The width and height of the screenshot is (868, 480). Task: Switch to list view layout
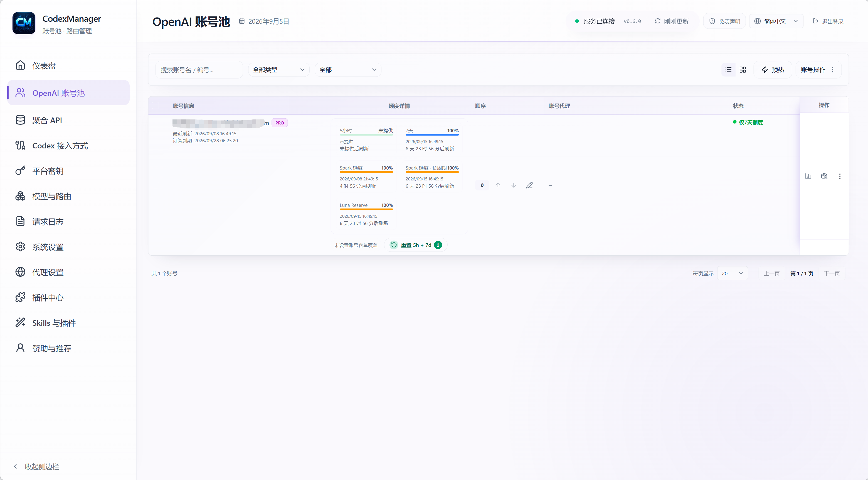pyautogui.click(x=729, y=70)
